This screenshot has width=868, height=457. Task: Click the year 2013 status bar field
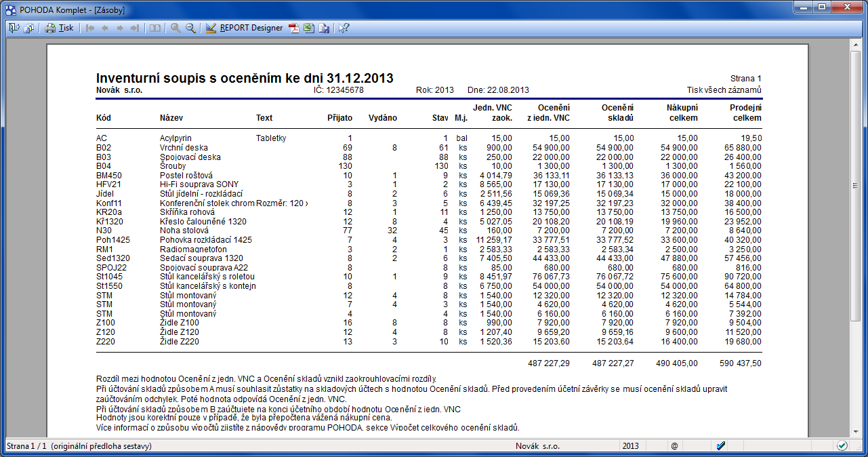point(631,445)
